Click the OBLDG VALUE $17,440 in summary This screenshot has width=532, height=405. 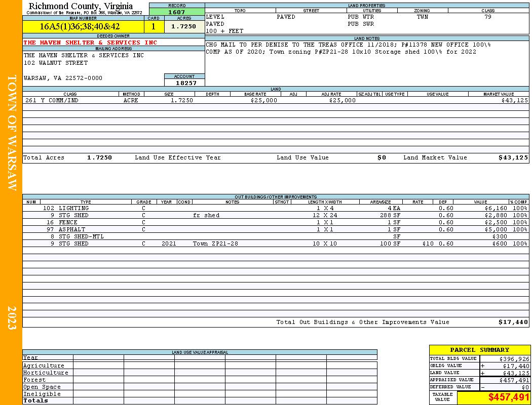point(516,366)
